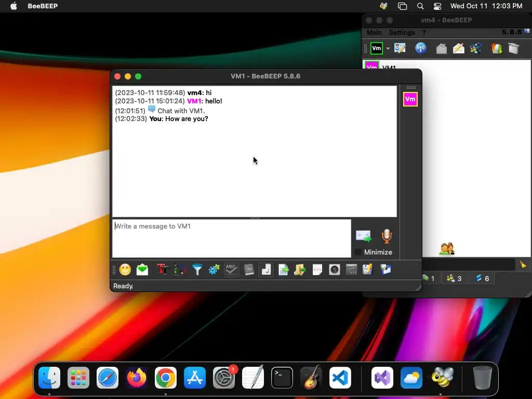
Task: Send a folder with green-arrow folder icon
Action: point(300,270)
